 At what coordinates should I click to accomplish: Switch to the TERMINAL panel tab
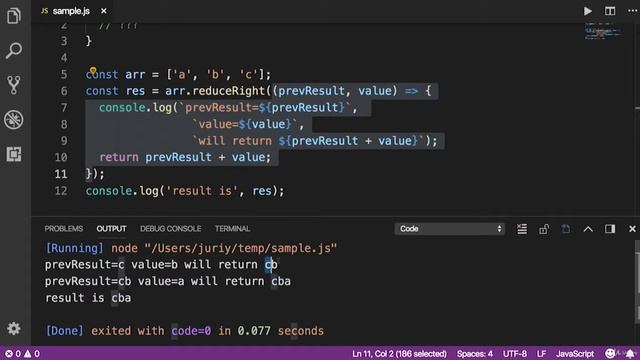[232, 229]
